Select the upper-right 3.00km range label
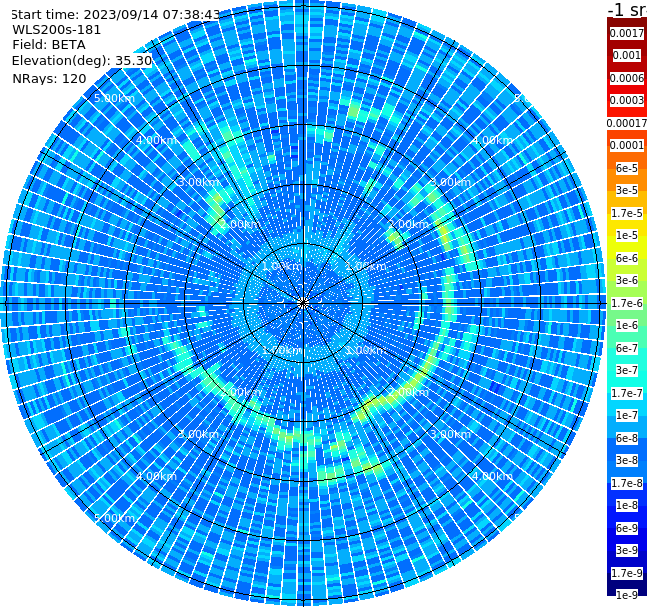 (450, 182)
